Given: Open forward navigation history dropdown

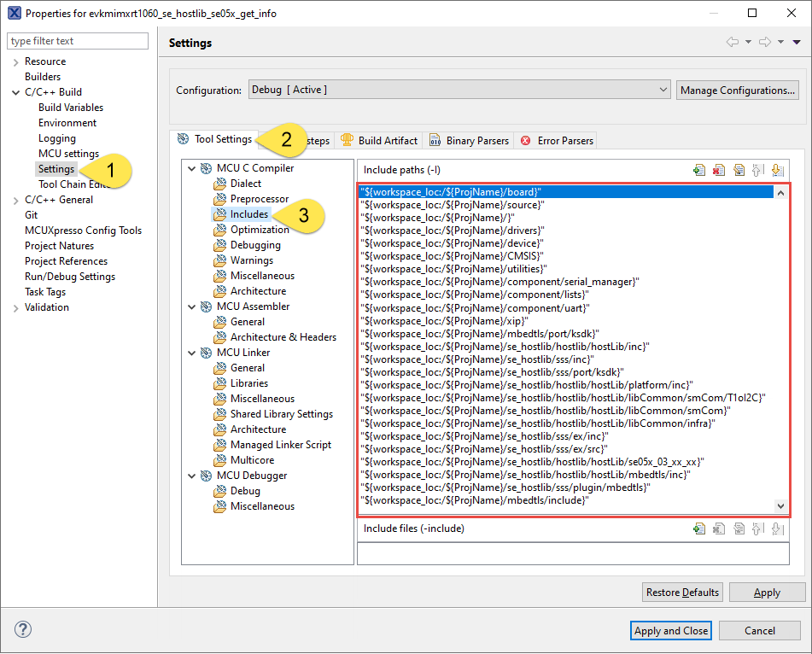Looking at the screenshot, I should click(x=780, y=42).
